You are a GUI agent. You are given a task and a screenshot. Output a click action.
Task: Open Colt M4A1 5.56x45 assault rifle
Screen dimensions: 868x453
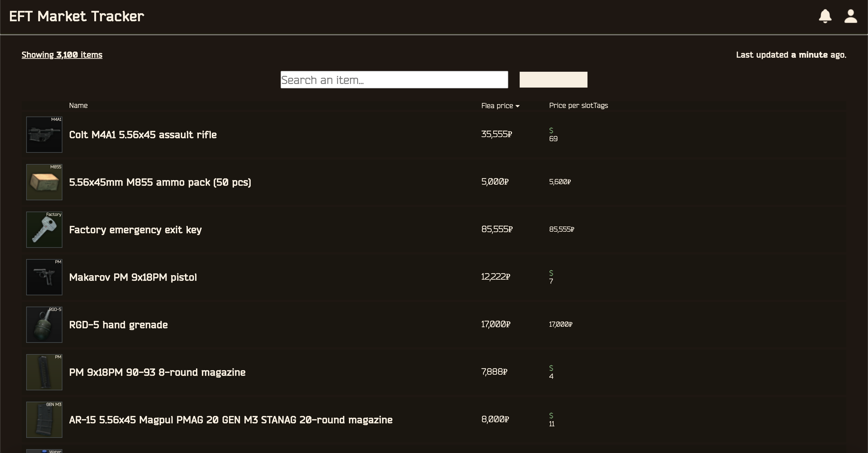(x=143, y=135)
